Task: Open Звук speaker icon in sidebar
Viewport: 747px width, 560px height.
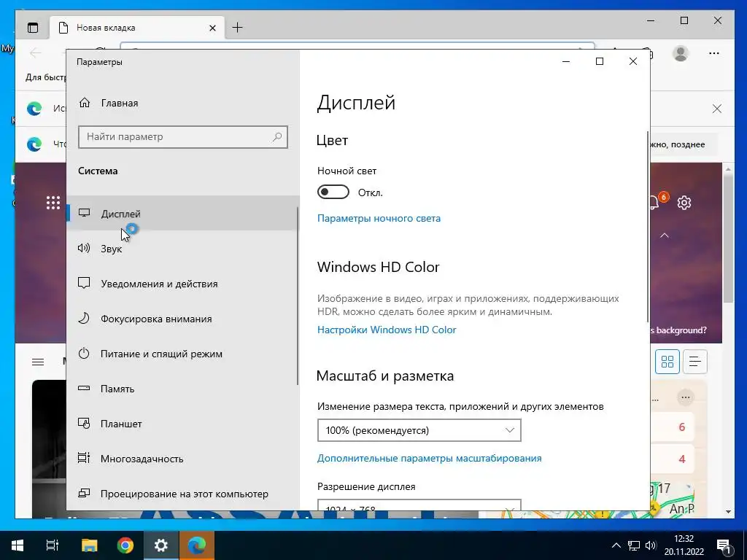Action: click(x=84, y=248)
